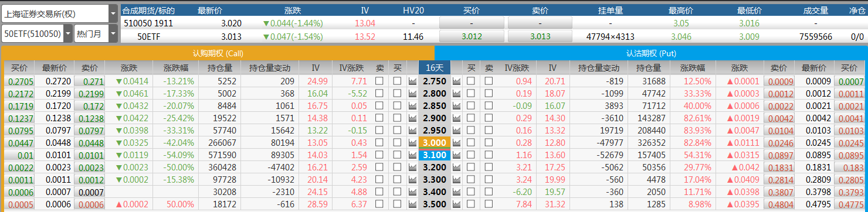Sort by call 涨跌幅 column header
Viewport: 868px width, 212px height.
175,67
